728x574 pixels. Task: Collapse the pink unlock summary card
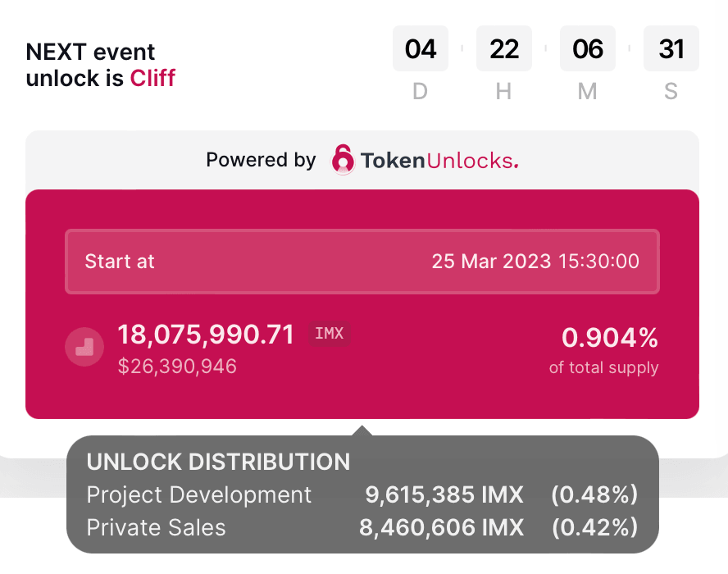tap(362, 303)
